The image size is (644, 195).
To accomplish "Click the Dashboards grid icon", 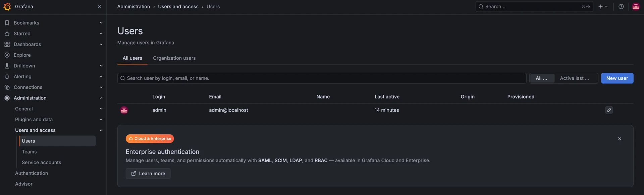I will [x=7, y=44].
